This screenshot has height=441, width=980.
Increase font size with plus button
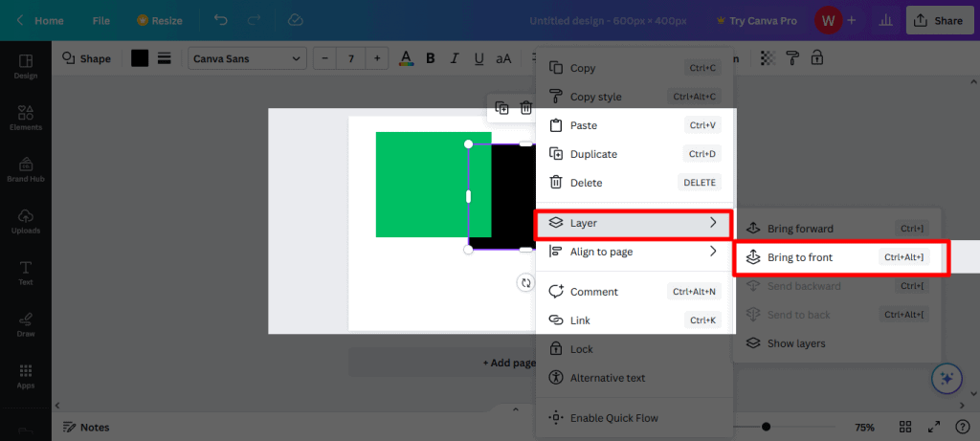click(x=377, y=58)
